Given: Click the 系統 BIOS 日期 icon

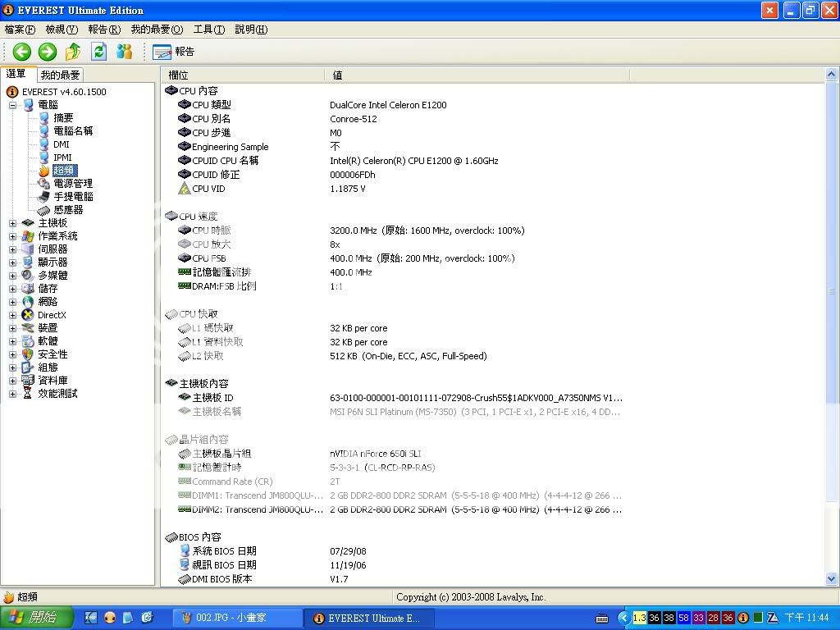Looking at the screenshot, I should pos(185,550).
